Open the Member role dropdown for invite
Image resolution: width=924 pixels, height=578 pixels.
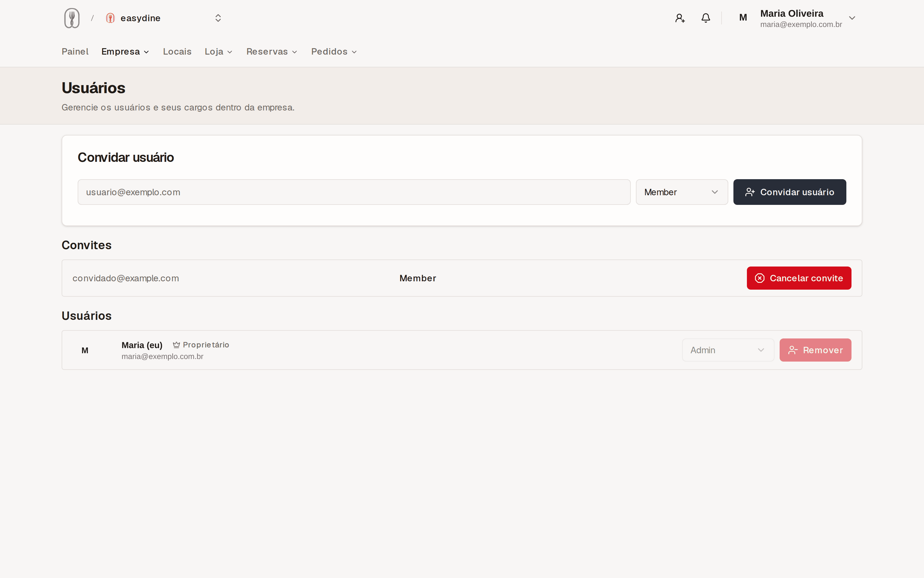tap(681, 192)
